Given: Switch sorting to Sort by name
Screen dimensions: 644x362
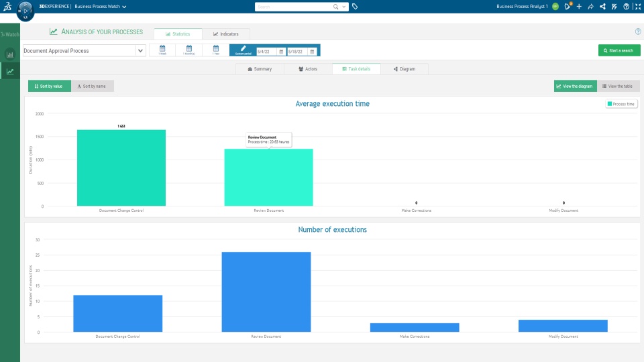Looking at the screenshot, I should (x=93, y=86).
